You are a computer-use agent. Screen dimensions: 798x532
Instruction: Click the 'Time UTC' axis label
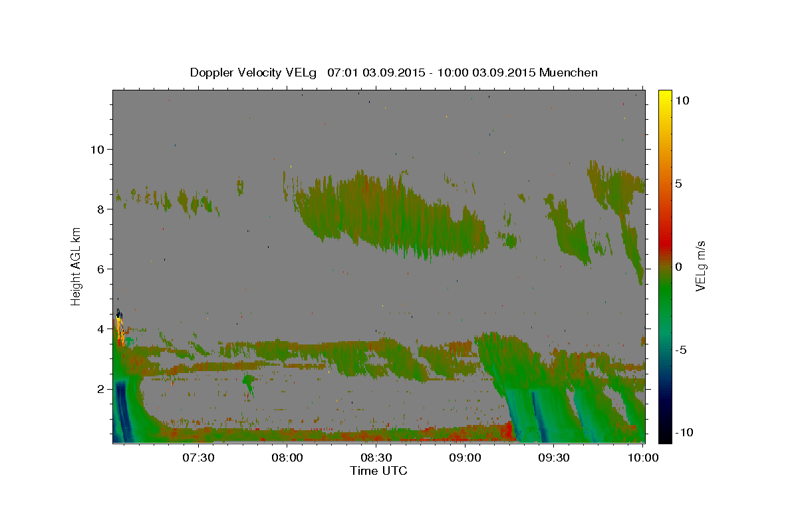tap(378, 471)
